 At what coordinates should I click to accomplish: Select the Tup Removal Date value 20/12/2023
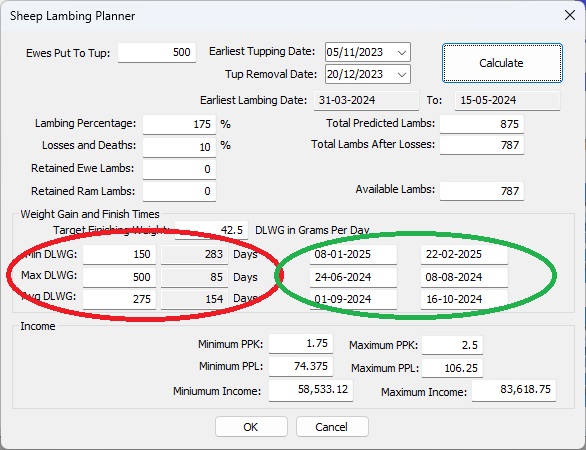[355, 74]
